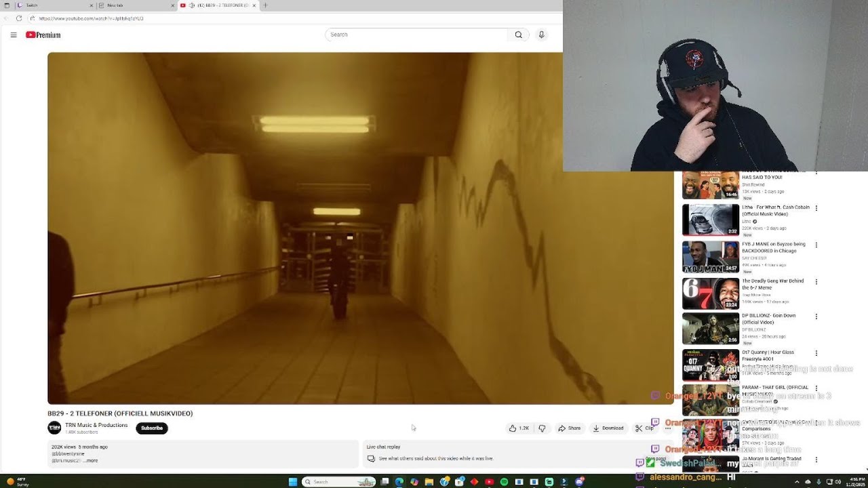Open Discord from the taskbar
This screenshot has height=488, width=868.
580,482
